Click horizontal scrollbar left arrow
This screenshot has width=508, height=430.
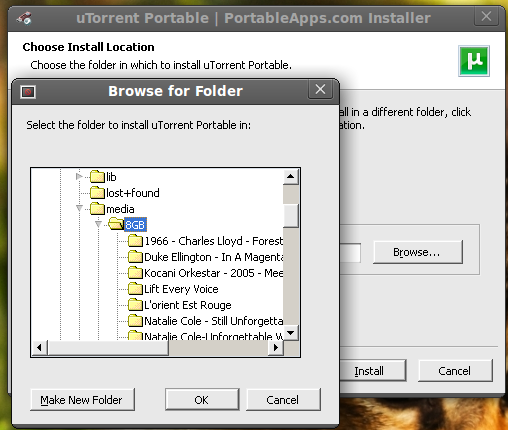coord(39,348)
